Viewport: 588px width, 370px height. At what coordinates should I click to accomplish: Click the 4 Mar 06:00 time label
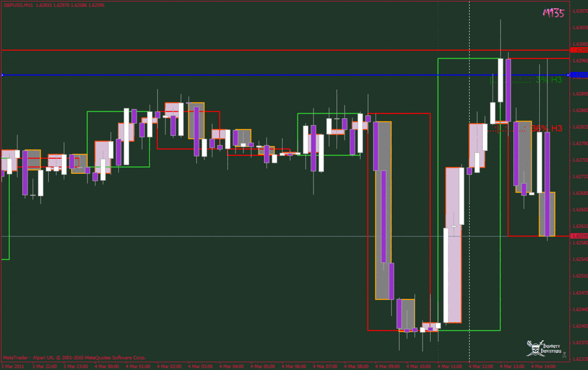[293, 366]
